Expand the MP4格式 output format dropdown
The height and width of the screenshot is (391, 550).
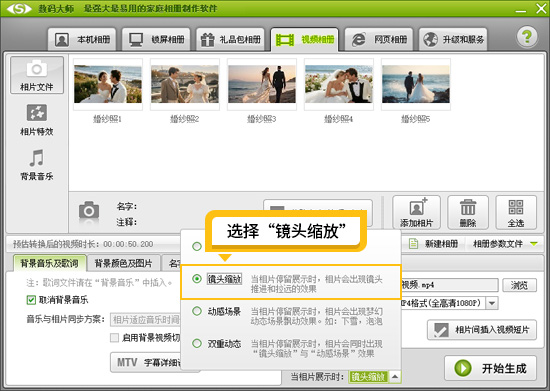point(492,303)
